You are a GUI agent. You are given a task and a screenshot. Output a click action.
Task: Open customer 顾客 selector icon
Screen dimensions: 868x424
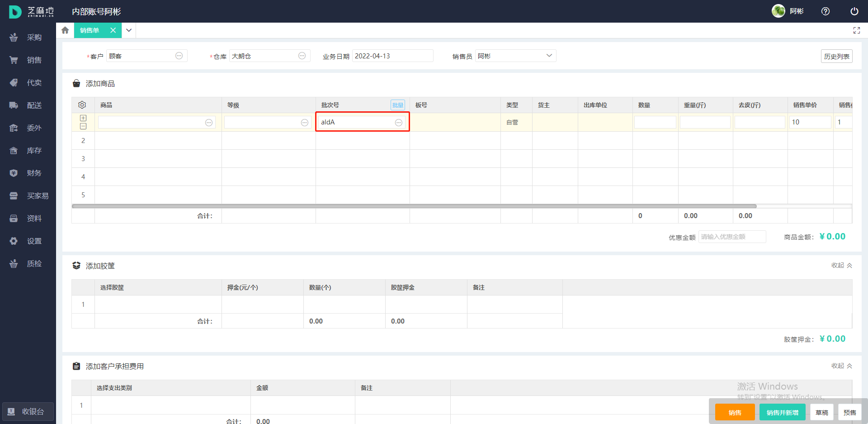[x=179, y=56]
